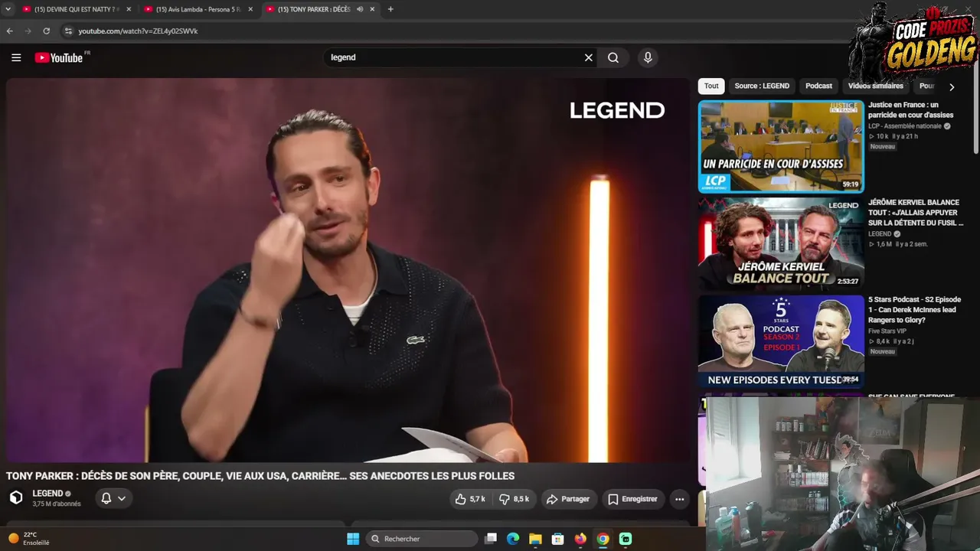Launch Microsoft Edge from taskbar

coord(513,539)
